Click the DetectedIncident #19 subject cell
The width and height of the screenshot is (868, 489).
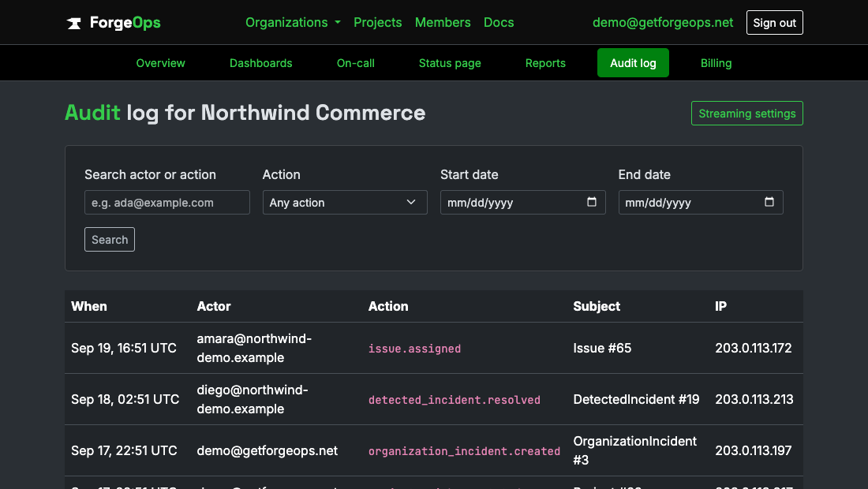636,399
